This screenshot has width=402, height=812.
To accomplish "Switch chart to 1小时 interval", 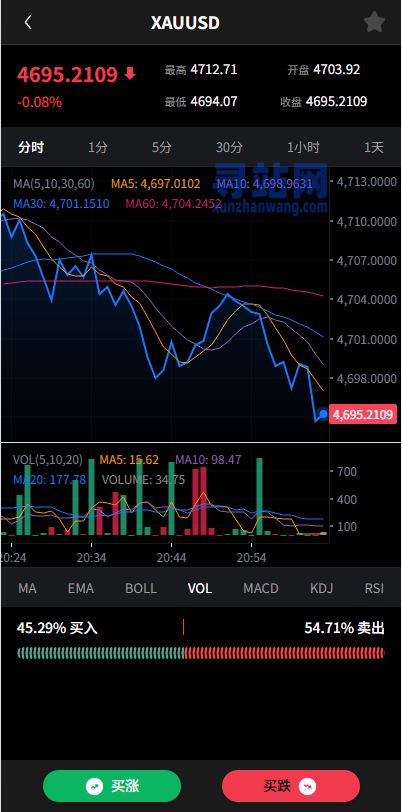I will [x=304, y=148].
